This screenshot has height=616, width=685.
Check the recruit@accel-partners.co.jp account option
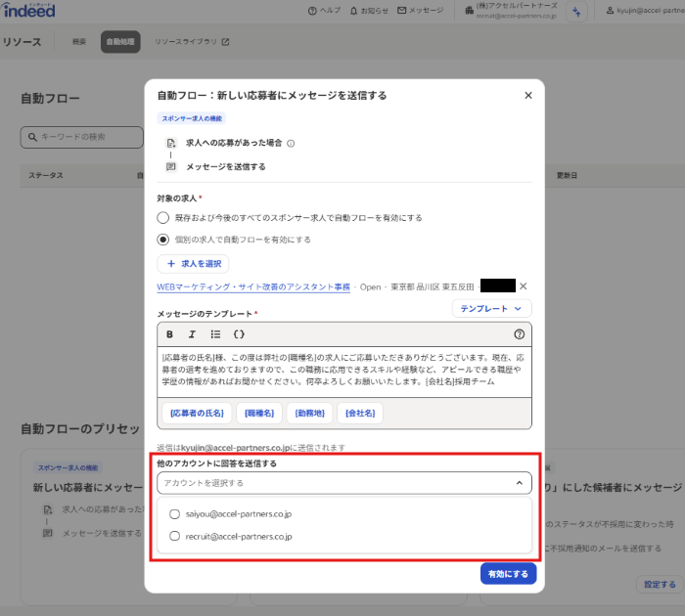coord(175,536)
